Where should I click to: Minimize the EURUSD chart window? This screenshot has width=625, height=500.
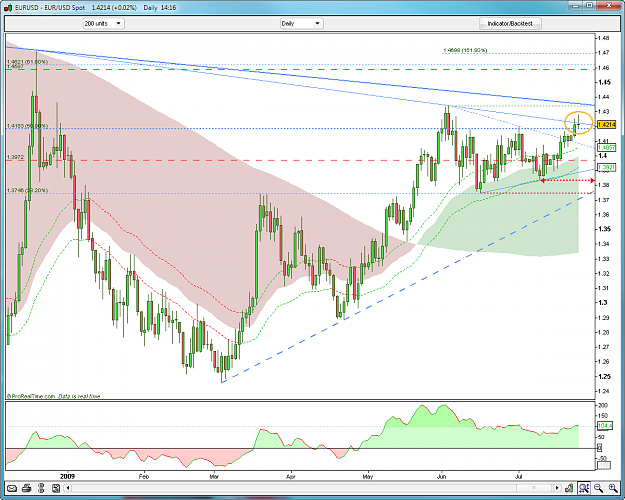point(574,6)
